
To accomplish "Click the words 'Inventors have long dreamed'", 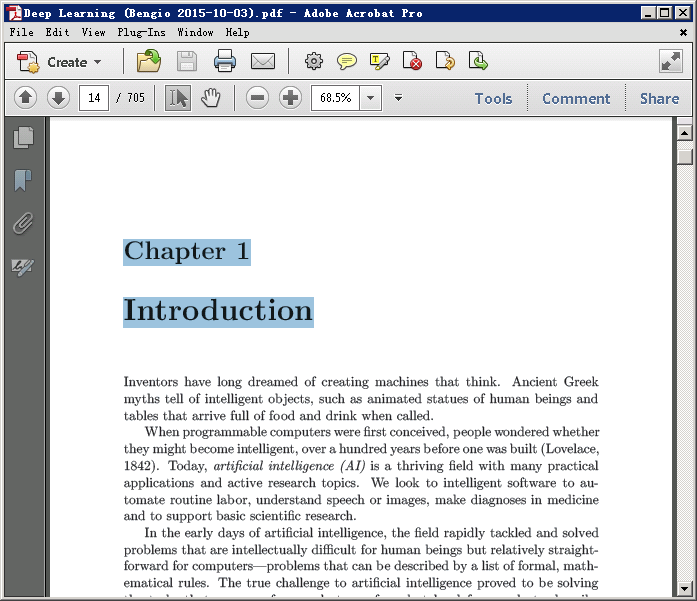I will (x=211, y=382).
